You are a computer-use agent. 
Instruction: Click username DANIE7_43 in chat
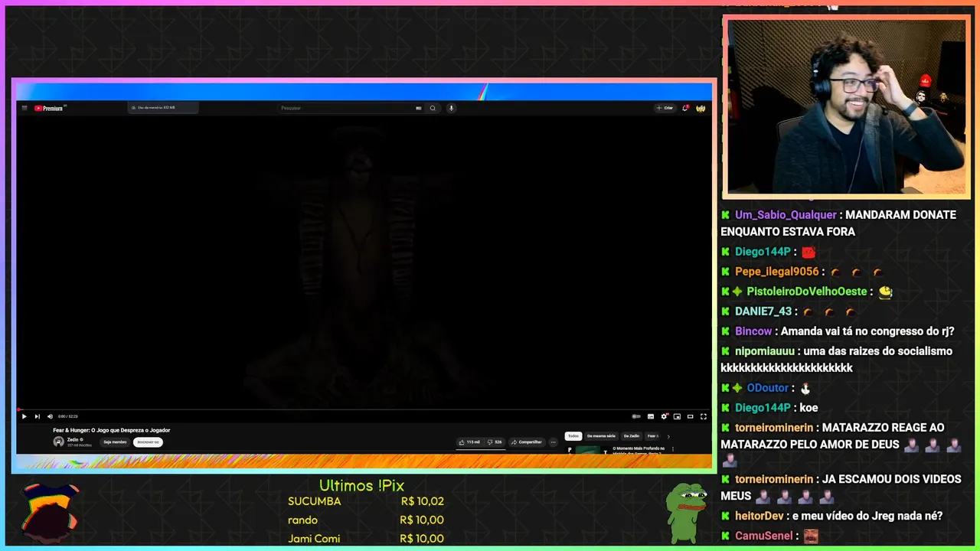coord(763,311)
